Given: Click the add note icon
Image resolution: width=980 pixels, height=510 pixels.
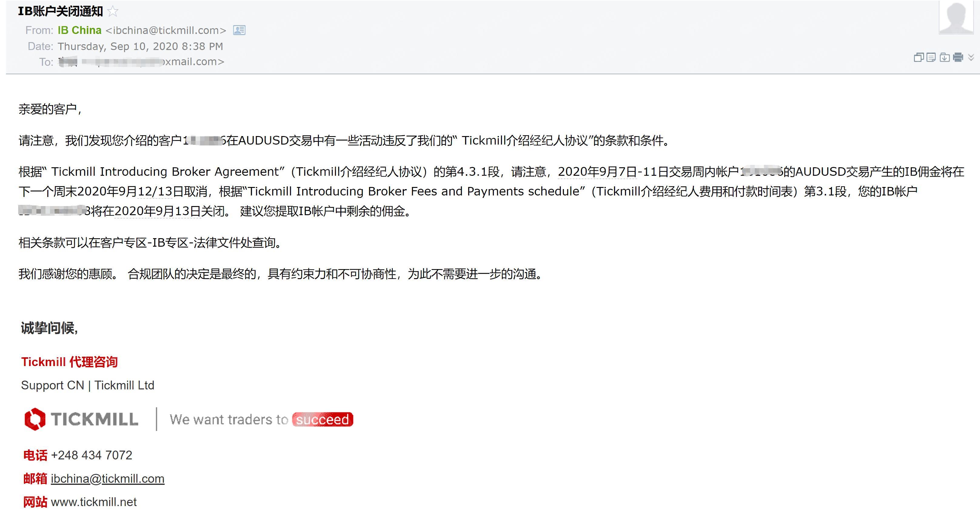Looking at the screenshot, I should pyautogui.click(x=931, y=58).
